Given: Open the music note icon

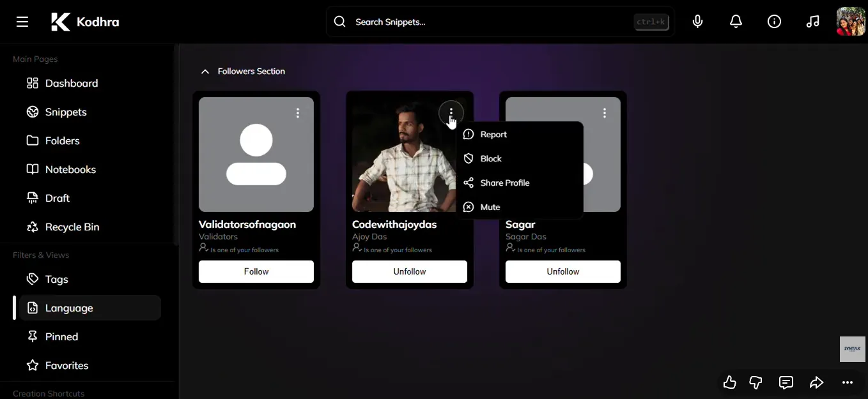Looking at the screenshot, I should [x=812, y=22].
